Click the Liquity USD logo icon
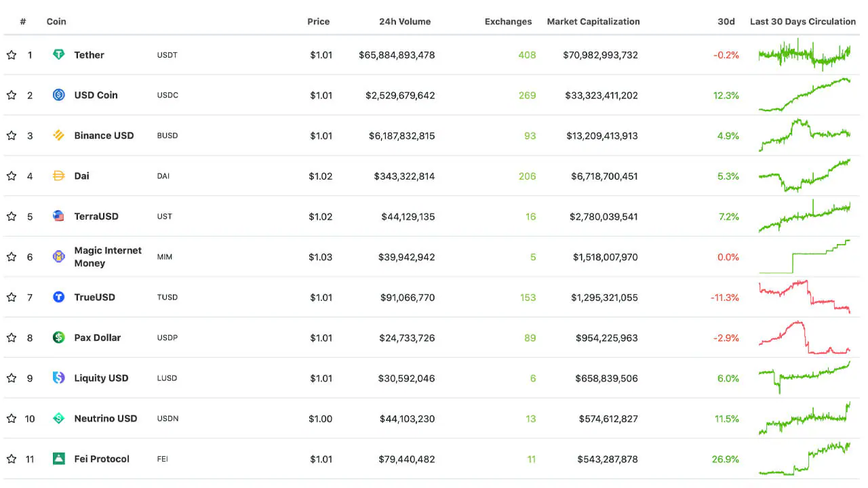The image size is (868, 488). click(59, 378)
